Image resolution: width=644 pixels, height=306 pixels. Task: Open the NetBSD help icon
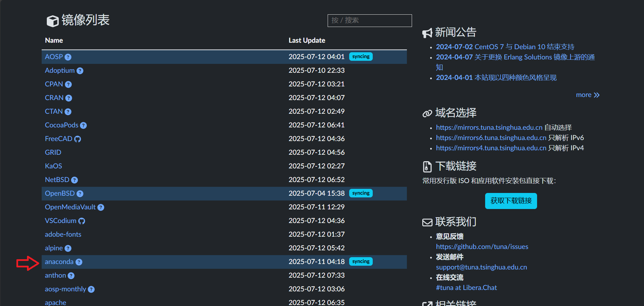click(x=74, y=180)
